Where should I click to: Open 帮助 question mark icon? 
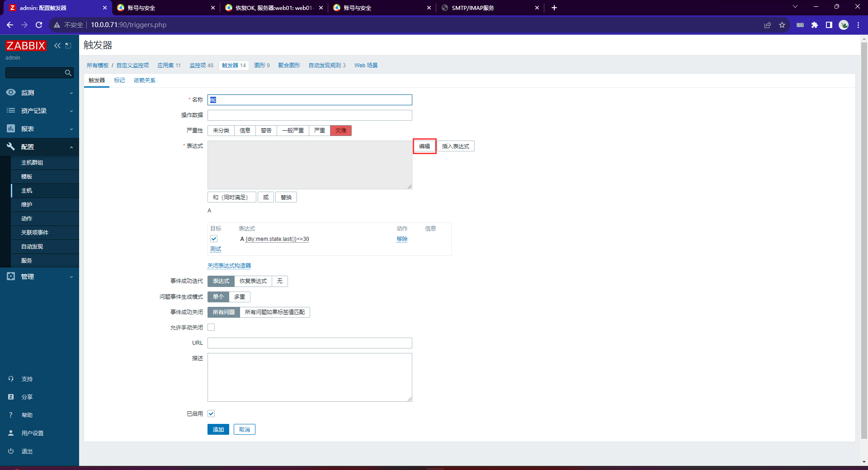click(x=11, y=415)
